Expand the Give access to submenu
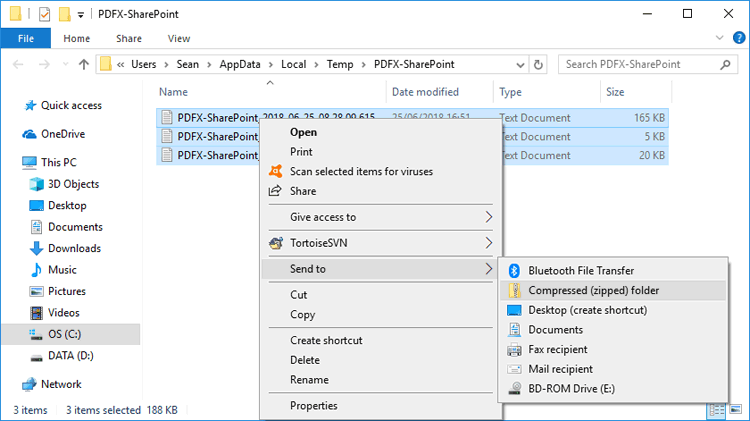This screenshot has width=750, height=421. point(488,217)
